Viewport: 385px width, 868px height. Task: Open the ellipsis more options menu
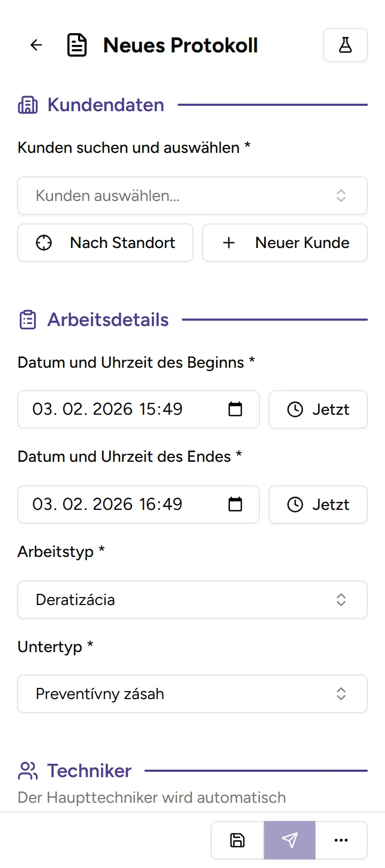341,840
